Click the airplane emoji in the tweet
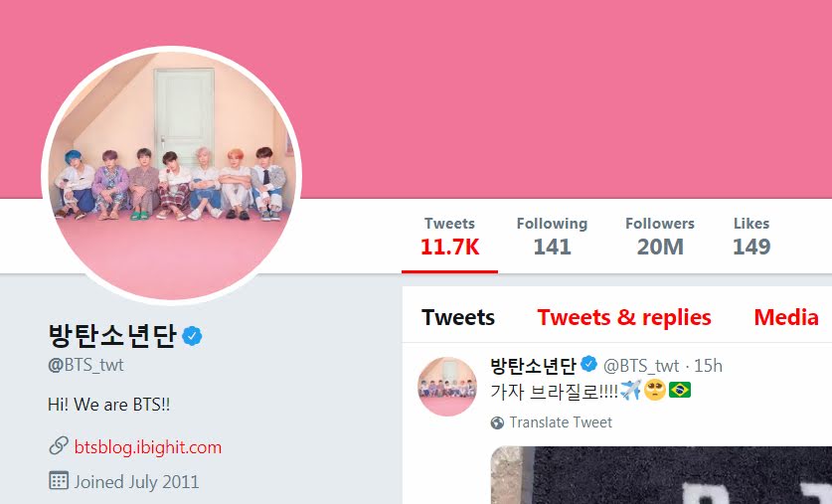The height and width of the screenshot is (504, 832). click(630, 391)
